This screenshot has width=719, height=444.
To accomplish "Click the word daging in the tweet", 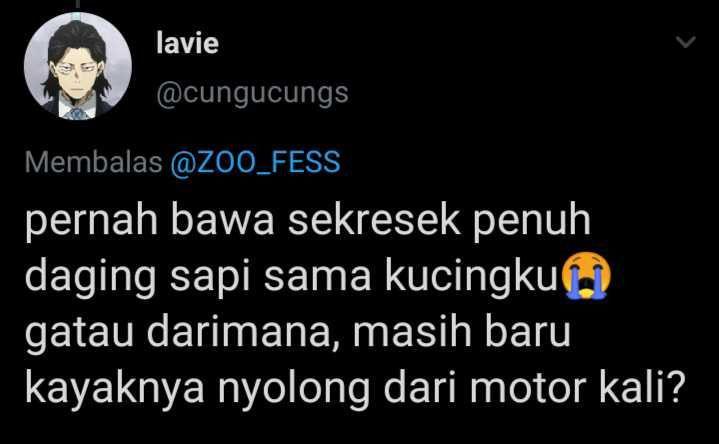I will coord(91,278).
